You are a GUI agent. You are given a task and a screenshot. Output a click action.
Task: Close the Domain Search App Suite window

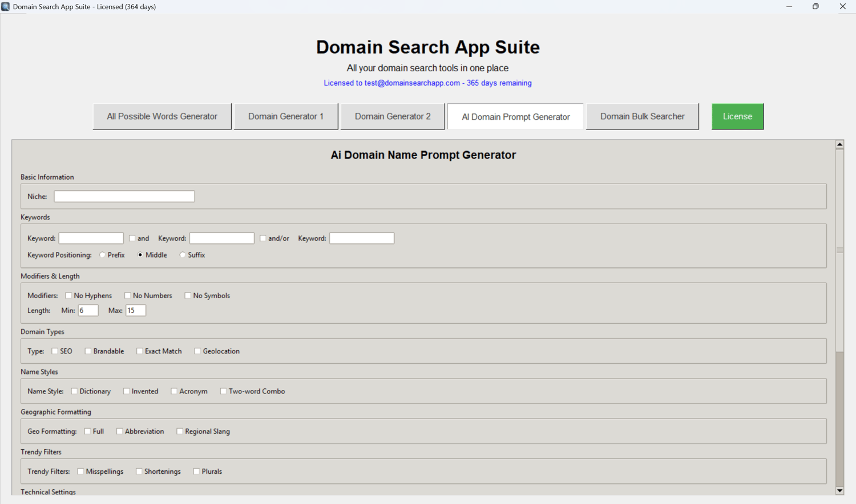842,7
